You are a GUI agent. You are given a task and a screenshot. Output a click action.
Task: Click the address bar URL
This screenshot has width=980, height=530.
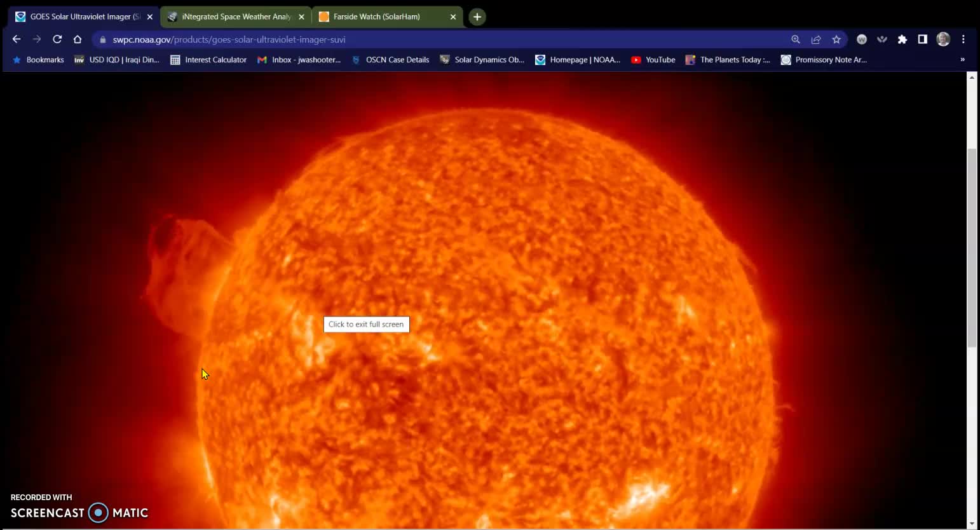tap(229, 39)
